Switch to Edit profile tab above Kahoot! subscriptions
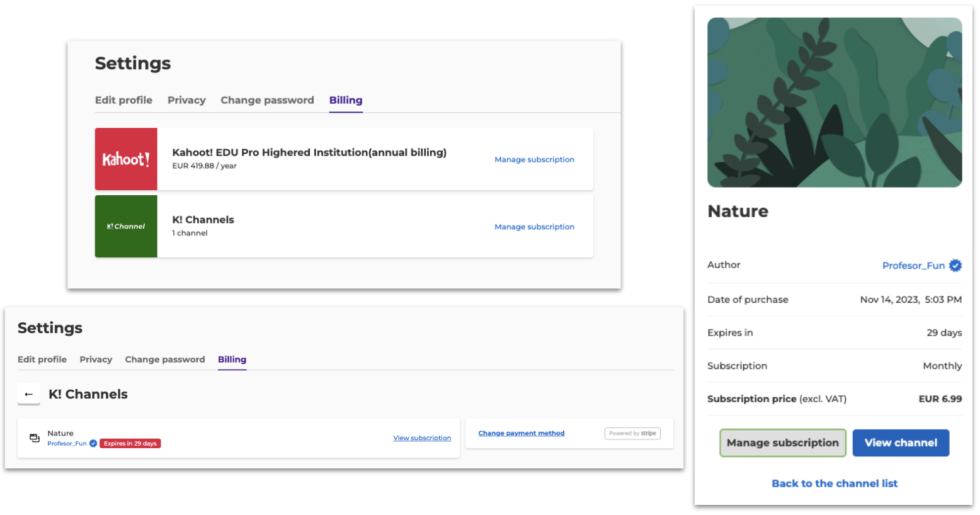 click(123, 100)
